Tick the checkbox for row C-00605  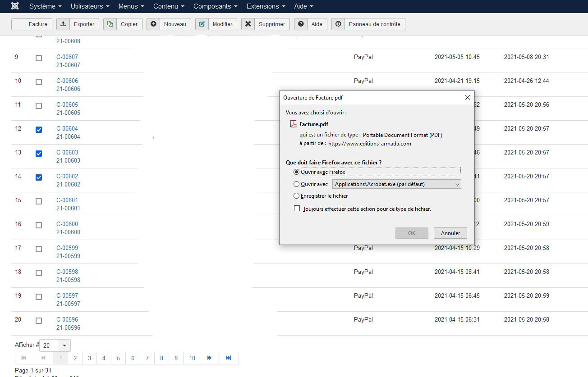tap(39, 106)
